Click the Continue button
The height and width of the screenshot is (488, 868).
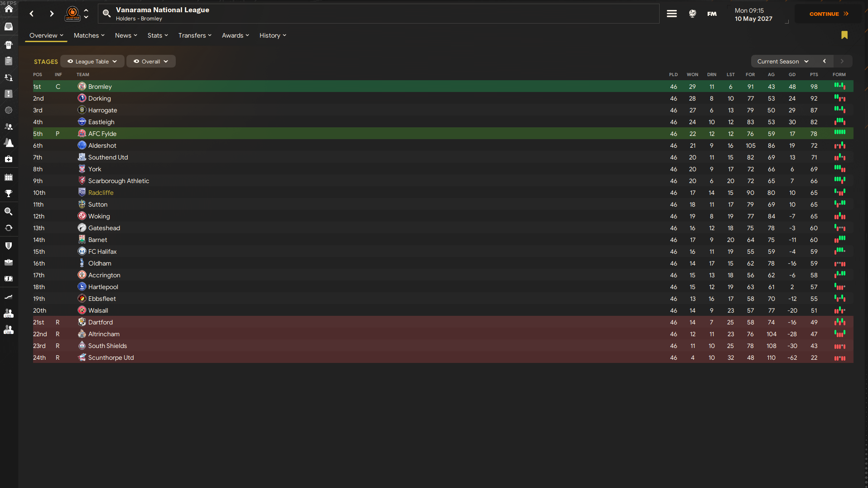[829, 14]
